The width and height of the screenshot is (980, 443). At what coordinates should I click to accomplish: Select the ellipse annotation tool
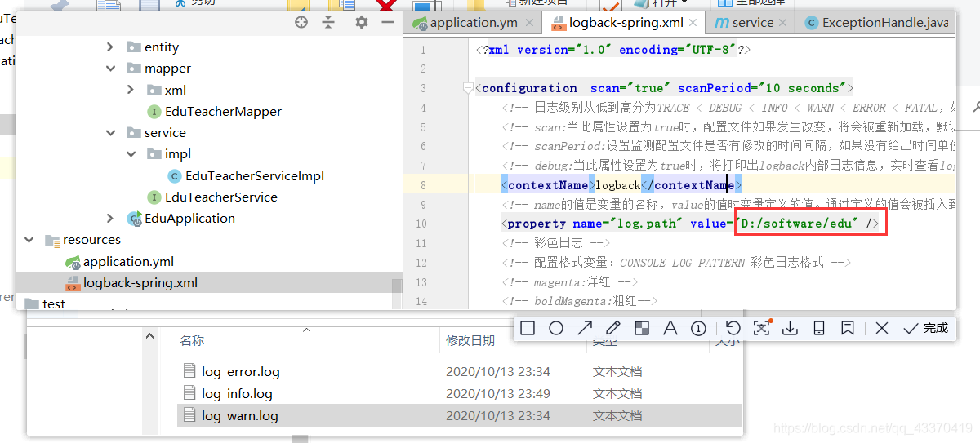pyautogui.click(x=556, y=328)
